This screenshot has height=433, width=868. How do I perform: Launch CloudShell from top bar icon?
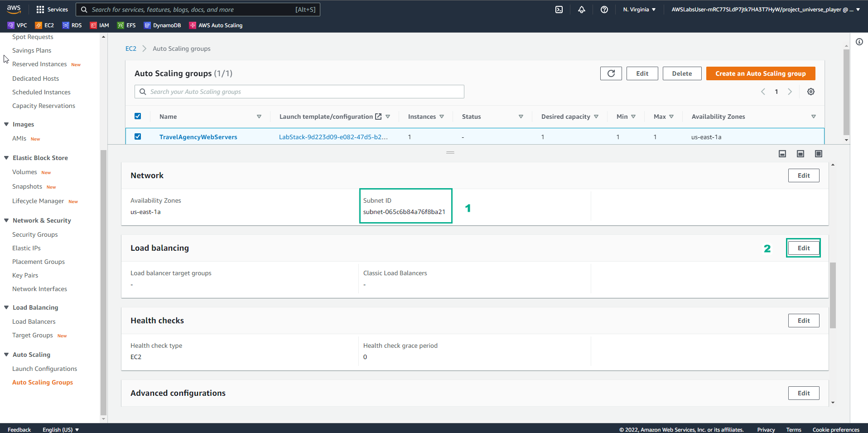[x=559, y=10]
